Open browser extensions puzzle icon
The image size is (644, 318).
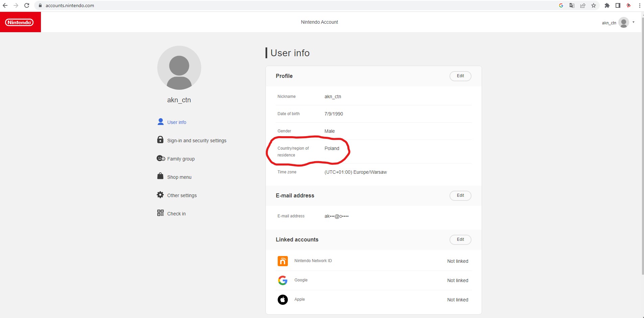[x=607, y=5]
